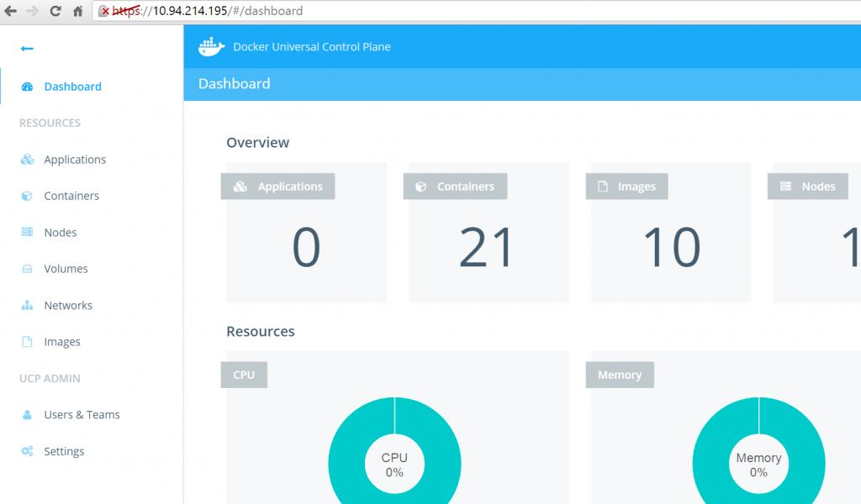The width and height of the screenshot is (861, 504).
Task: Open Nodes using its sidebar icon
Action: coord(25,232)
